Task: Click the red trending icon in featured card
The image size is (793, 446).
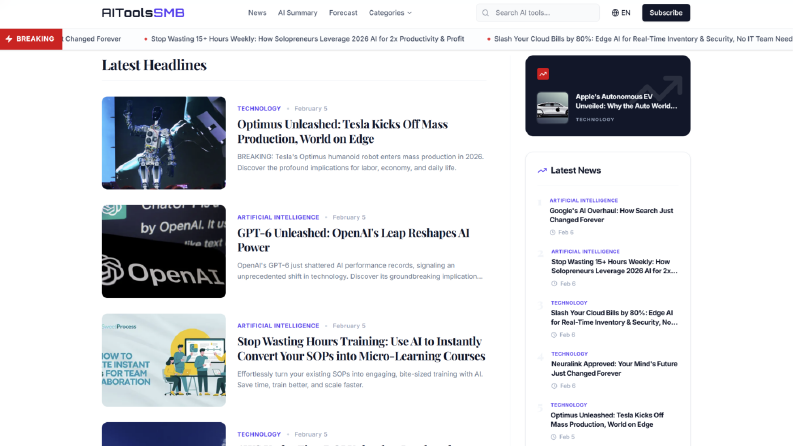Action: pos(543,74)
